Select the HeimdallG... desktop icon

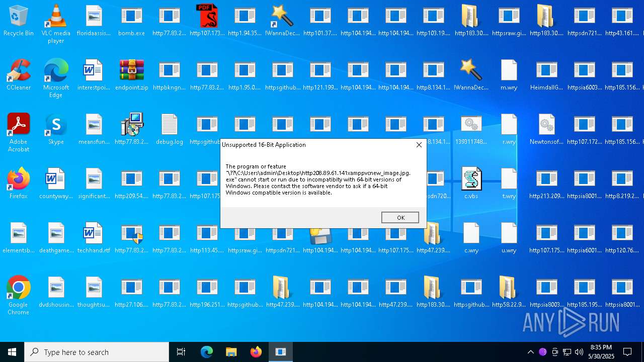[546, 75]
